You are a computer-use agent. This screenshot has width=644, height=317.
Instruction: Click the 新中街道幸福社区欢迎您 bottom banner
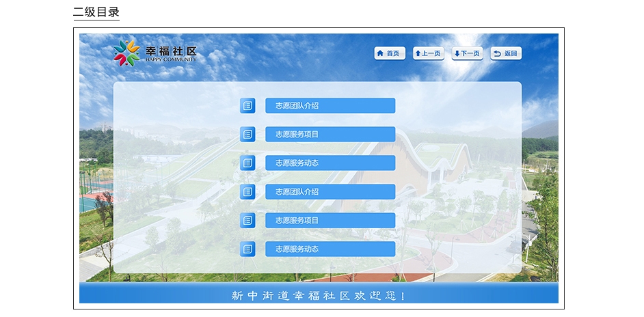319,295
